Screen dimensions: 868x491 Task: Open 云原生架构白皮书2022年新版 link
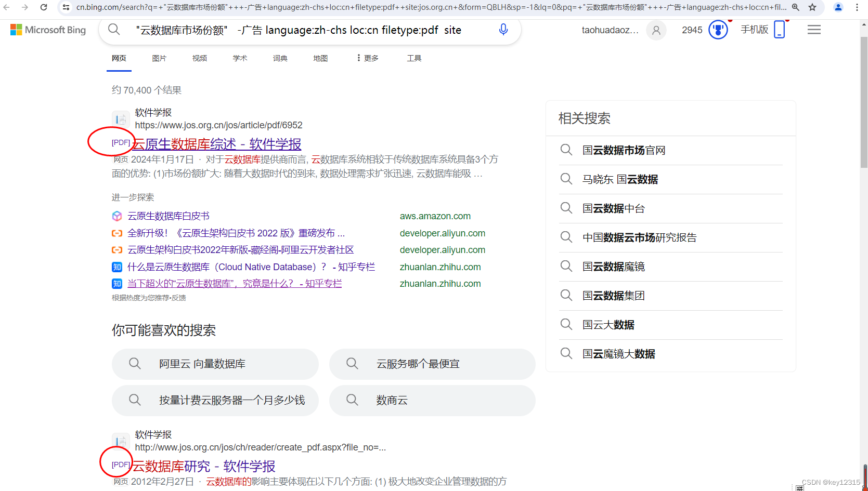241,250
